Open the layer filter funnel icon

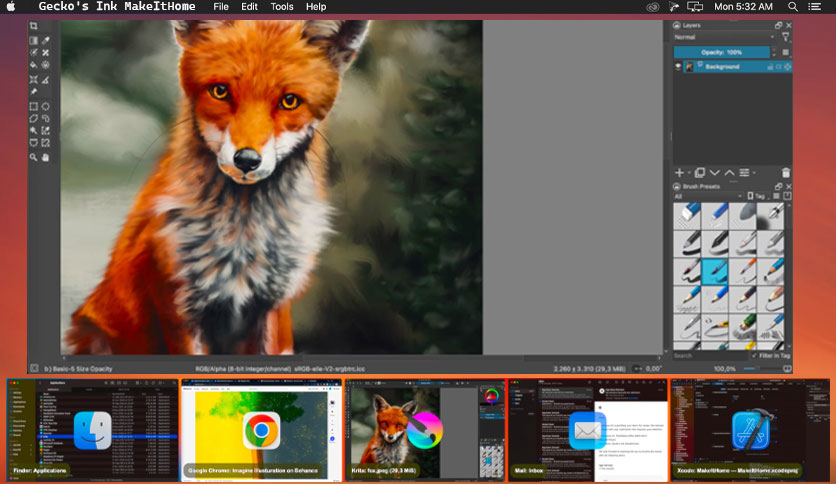[785, 37]
